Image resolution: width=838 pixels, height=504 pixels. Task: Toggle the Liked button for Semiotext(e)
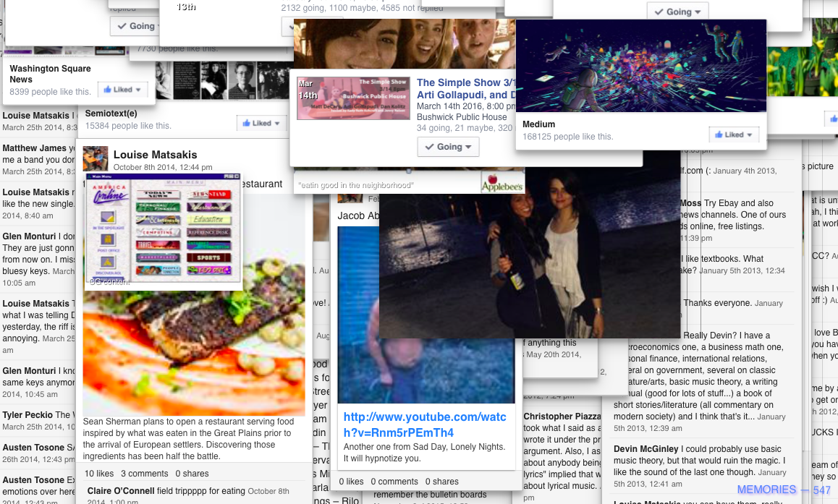point(261,124)
